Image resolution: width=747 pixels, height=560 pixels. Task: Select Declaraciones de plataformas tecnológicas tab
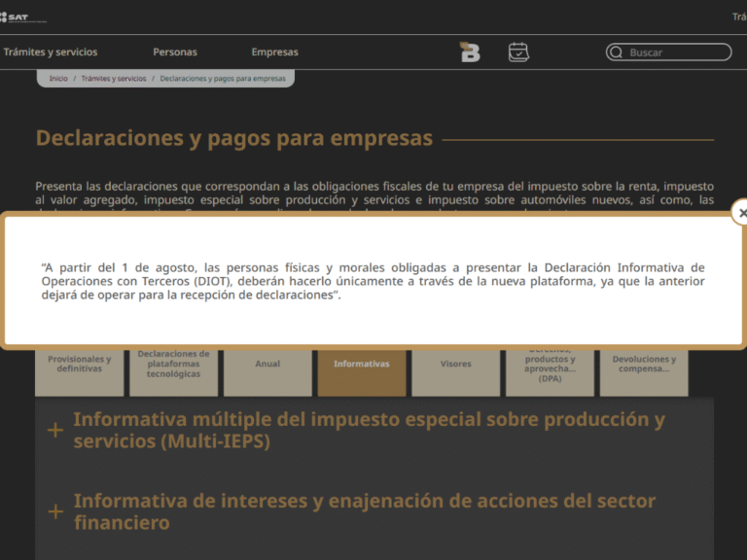point(174,365)
